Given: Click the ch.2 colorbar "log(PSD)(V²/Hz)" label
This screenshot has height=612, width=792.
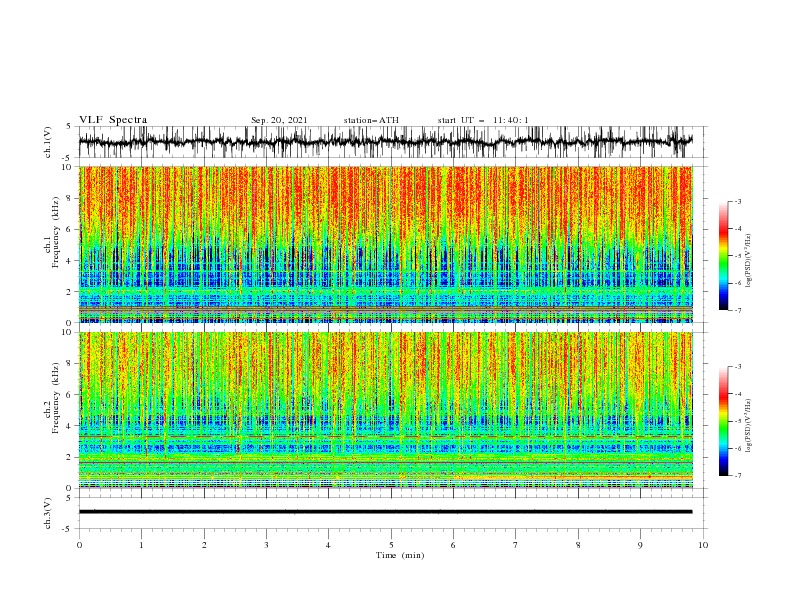Looking at the screenshot, I should click(x=749, y=426).
